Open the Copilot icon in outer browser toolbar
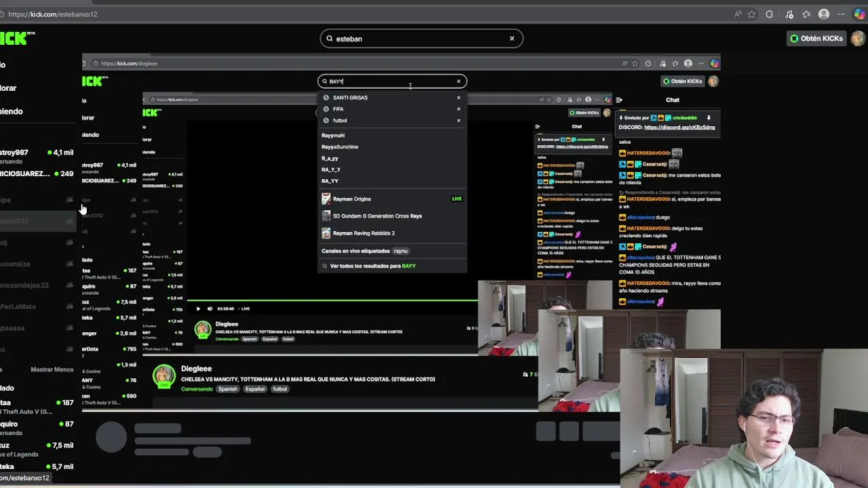This screenshot has width=868, height=488. 860,14
